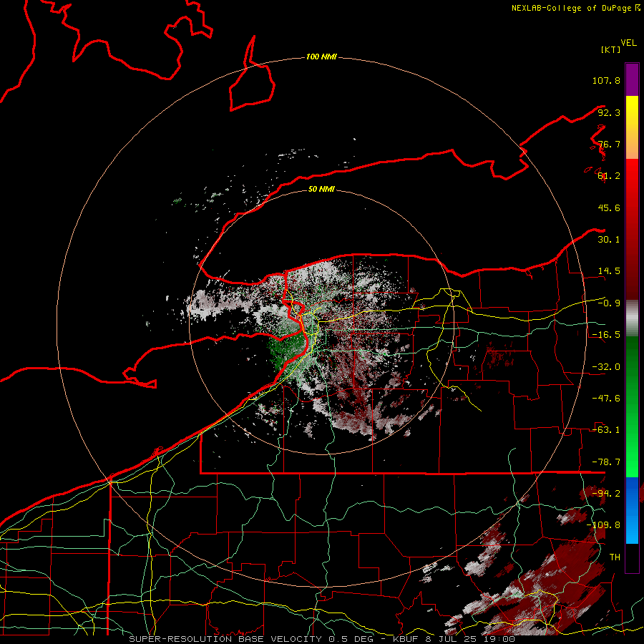Screen dimensions: 644x644
Task: Click the 92.3 value on velocity scale
Action: pos(609,112)
